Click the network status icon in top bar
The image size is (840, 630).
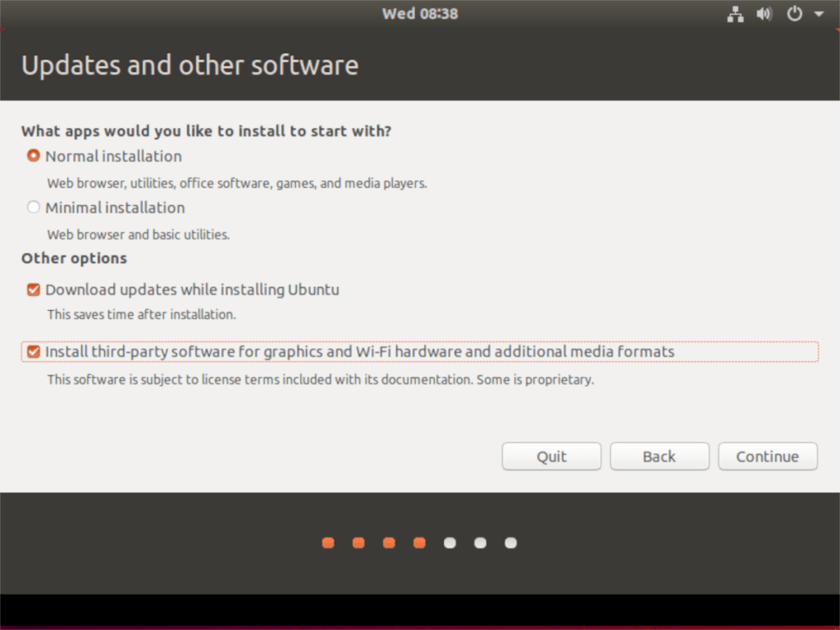click(x=735, y=13)
